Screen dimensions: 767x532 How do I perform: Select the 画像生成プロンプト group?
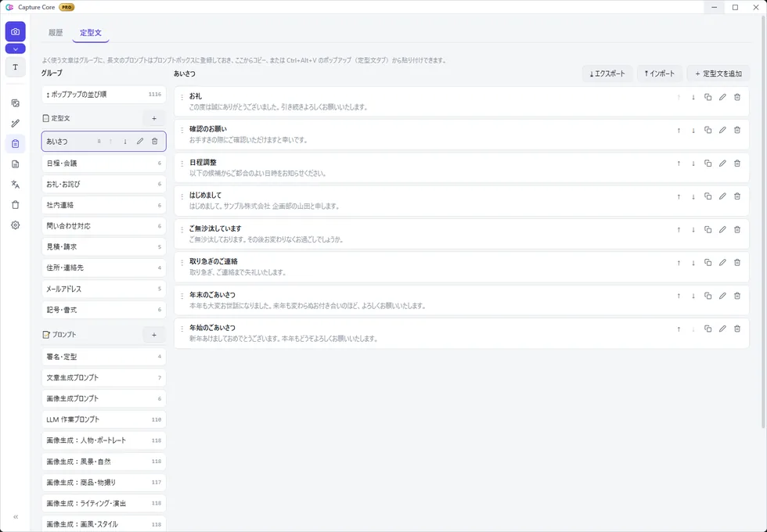103,399
